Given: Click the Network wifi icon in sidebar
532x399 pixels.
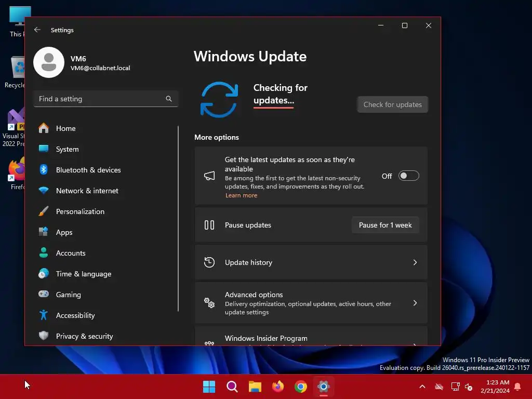Looking at the screenshot, I should pos(44,191).
